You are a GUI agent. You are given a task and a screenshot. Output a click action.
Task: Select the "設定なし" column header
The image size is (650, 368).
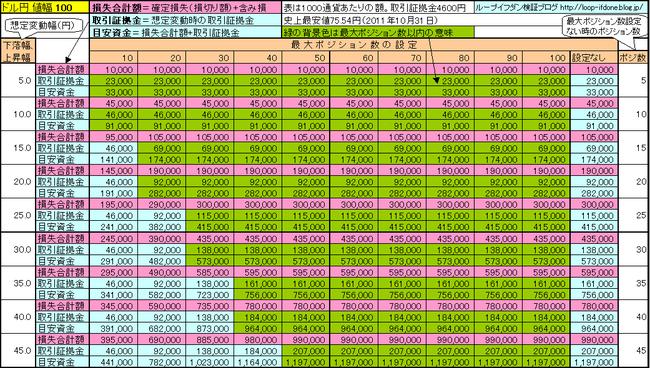594,58
